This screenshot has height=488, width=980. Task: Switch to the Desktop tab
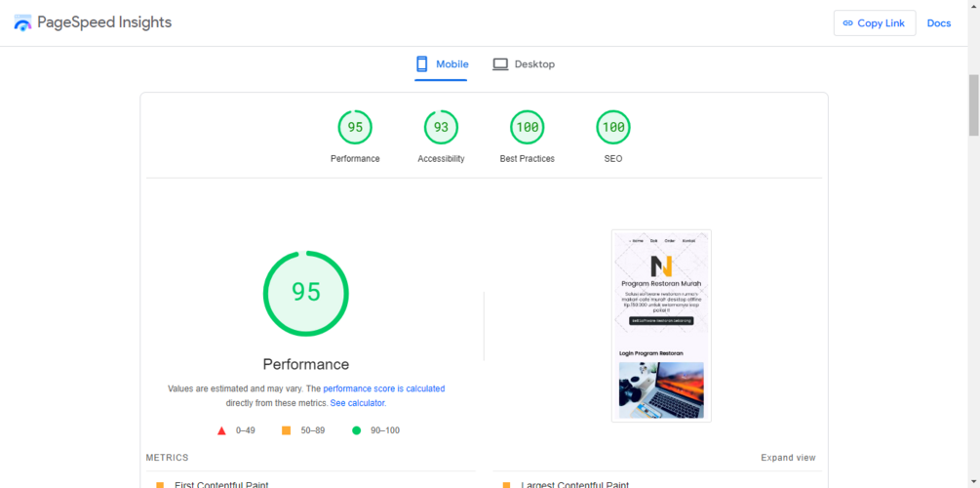[523, 63]
